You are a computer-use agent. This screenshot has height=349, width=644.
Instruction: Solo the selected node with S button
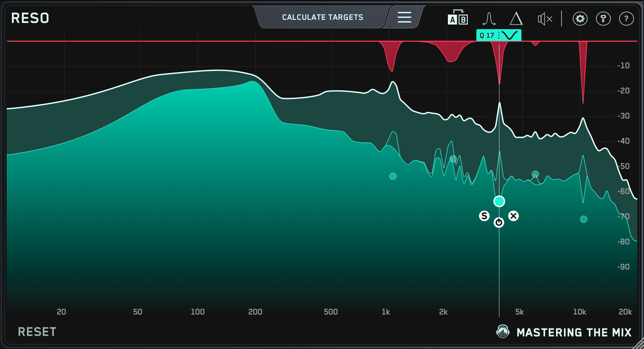484,216
